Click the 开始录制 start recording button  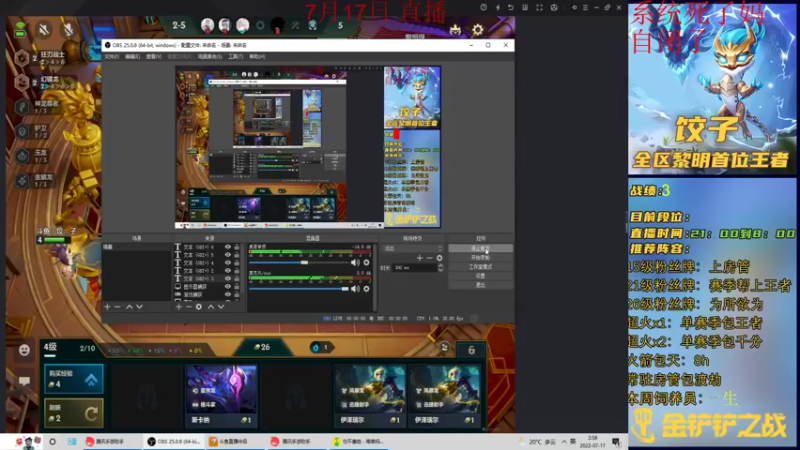click(481, 258)
